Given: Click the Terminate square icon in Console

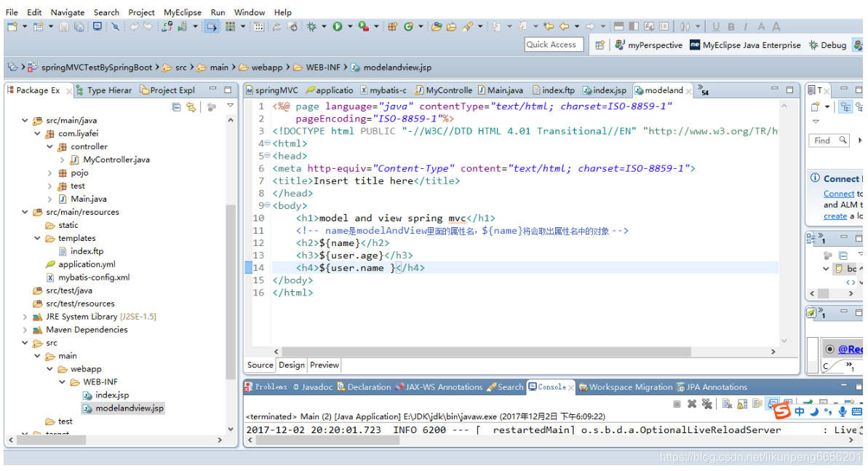Looking at the screenshot, I should point(677,404).
